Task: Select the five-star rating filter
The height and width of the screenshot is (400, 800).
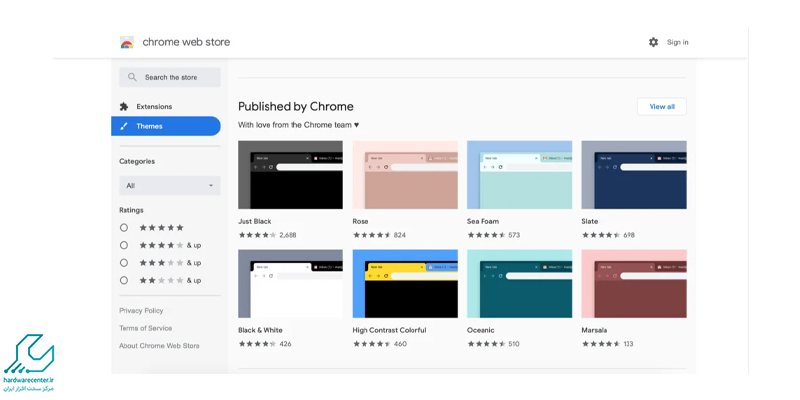Action: 123,228
